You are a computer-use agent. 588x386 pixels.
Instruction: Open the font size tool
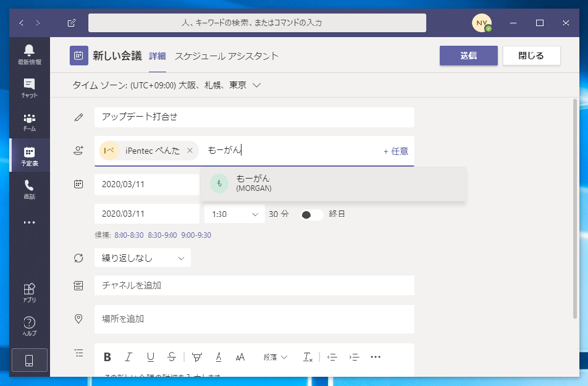pyautogui.click(x=240, y=357)
